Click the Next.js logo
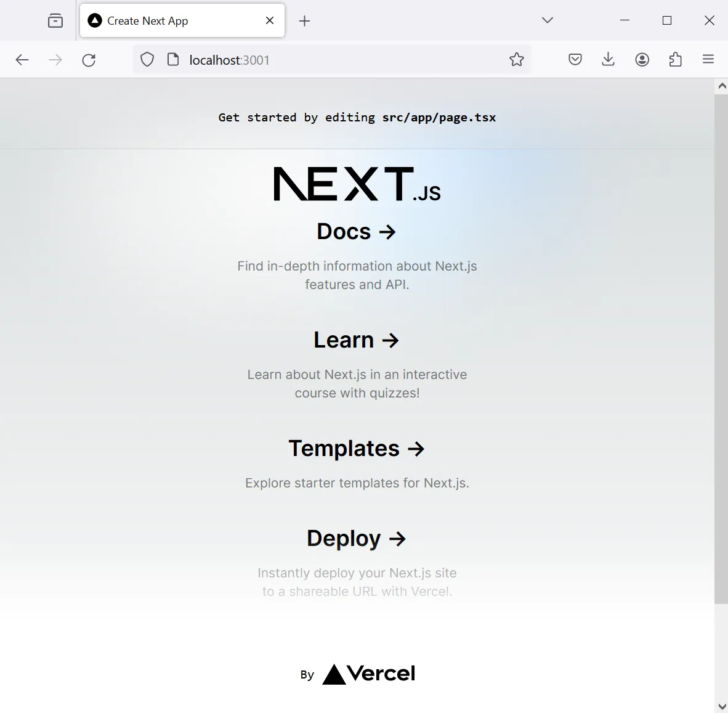This screenshot has width=728, height=713. (x=357, y=184)
